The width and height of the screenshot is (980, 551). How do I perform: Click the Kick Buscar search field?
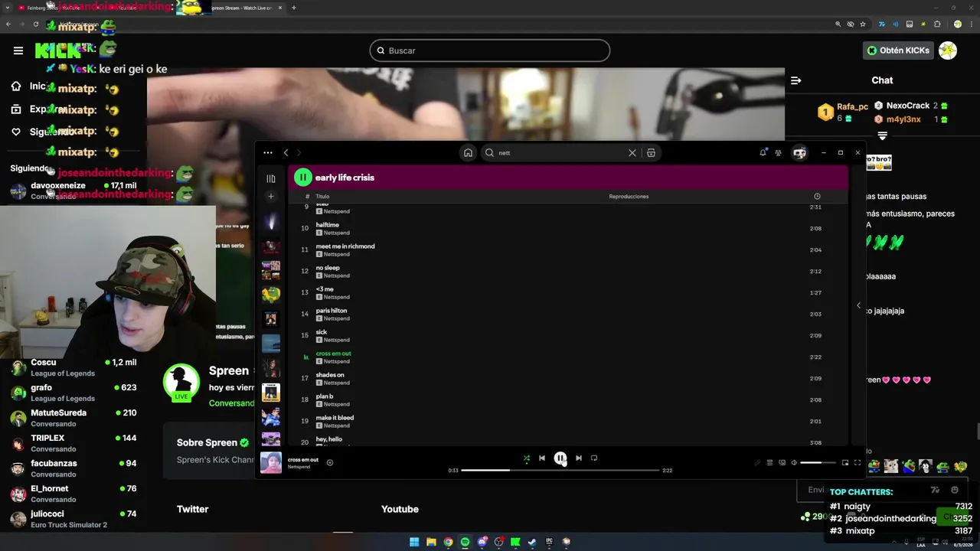[490, 51]
